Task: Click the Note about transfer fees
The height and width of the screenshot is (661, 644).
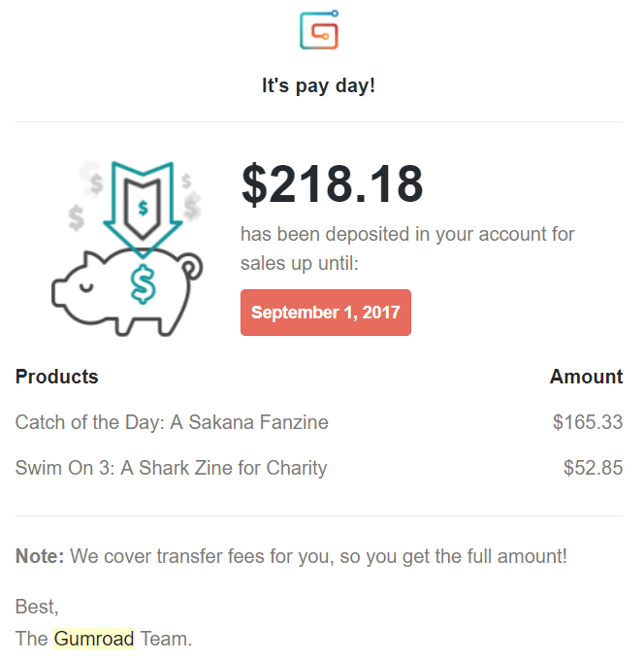Action: 291,556
